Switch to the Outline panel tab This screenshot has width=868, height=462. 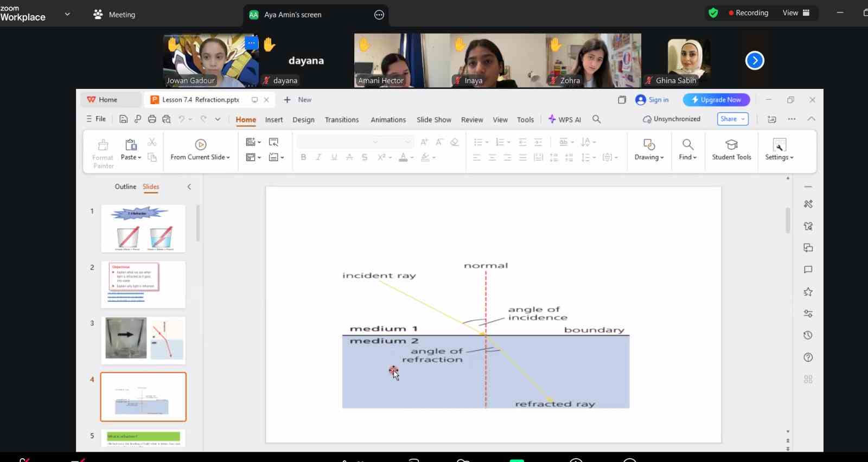[125, 187]
